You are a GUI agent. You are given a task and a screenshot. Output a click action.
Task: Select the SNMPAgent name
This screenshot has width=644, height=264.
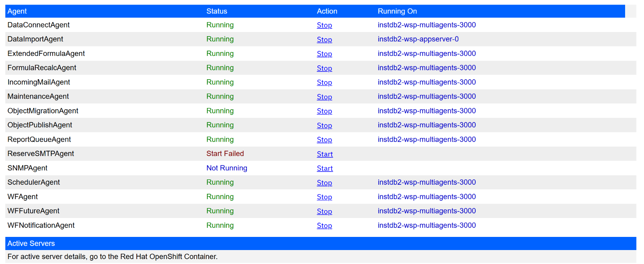[x=28, y=168]
